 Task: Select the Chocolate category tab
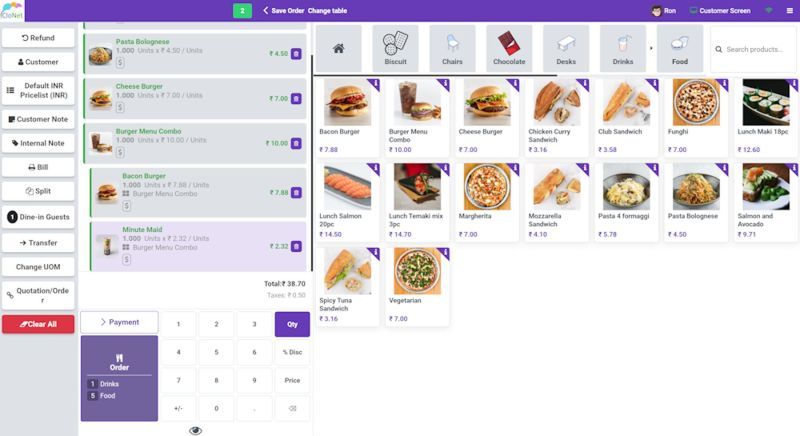(x=509, y=49)
